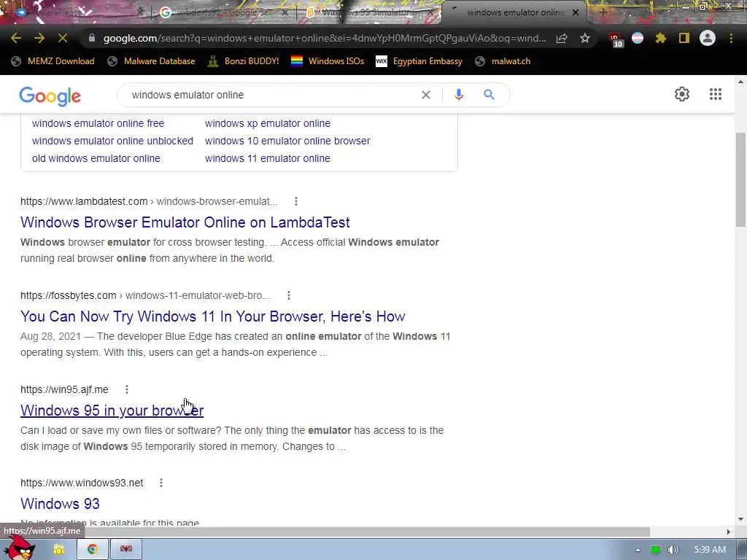Open a new tab with plus button
The width and height of the screenshot is (747, 560).
click(x=602, y=13)
